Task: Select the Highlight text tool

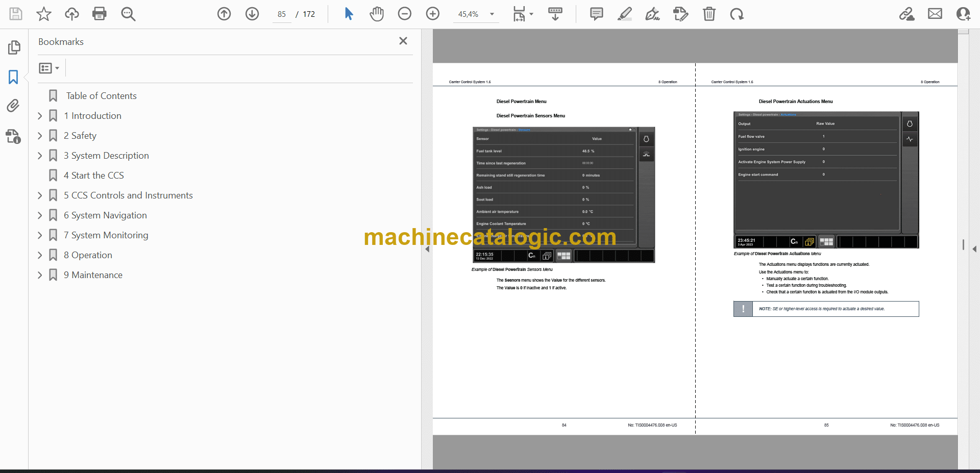Action: (624, 14)
